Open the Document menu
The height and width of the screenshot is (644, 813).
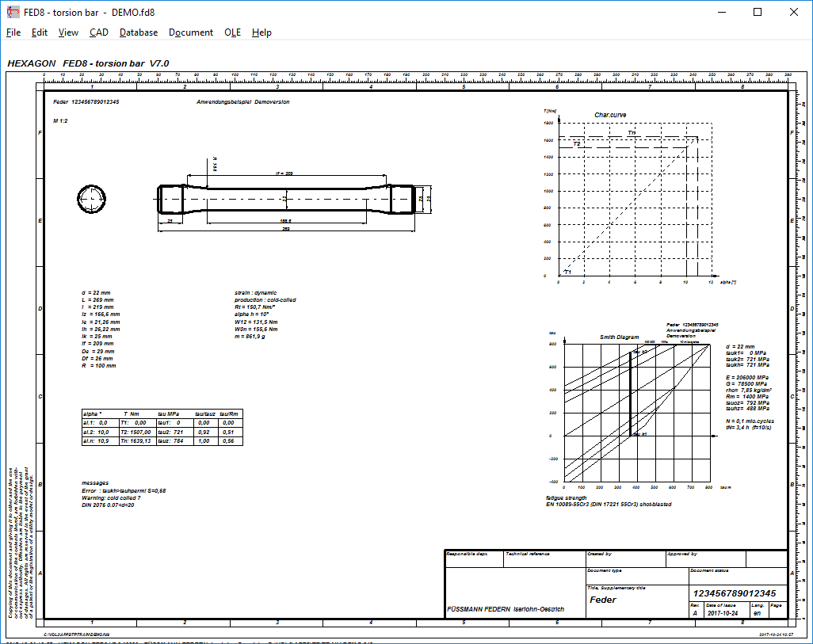click(191, 32)
